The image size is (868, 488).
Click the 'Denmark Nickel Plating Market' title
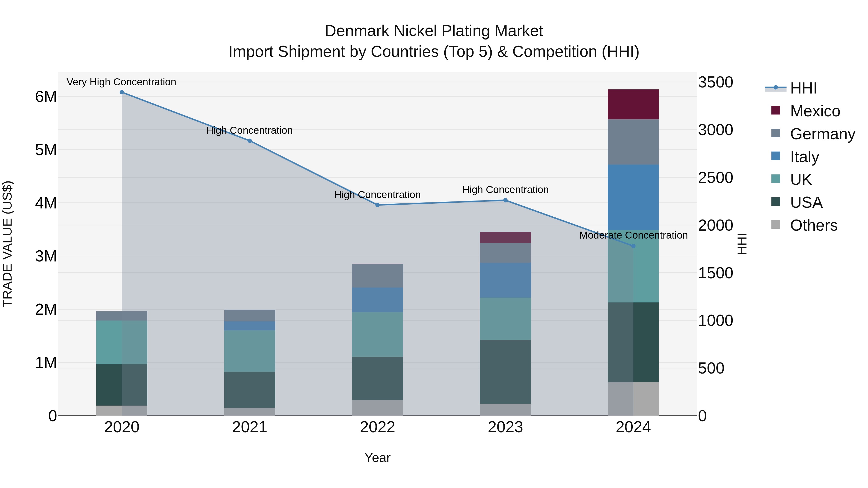[x=434, y=31]
